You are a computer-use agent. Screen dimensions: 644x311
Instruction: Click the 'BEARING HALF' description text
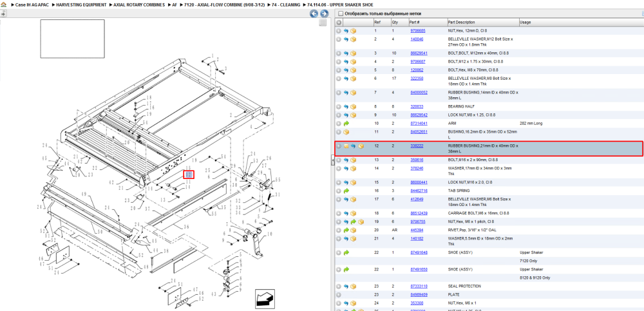pyautogui.click(x=461, y=106)
